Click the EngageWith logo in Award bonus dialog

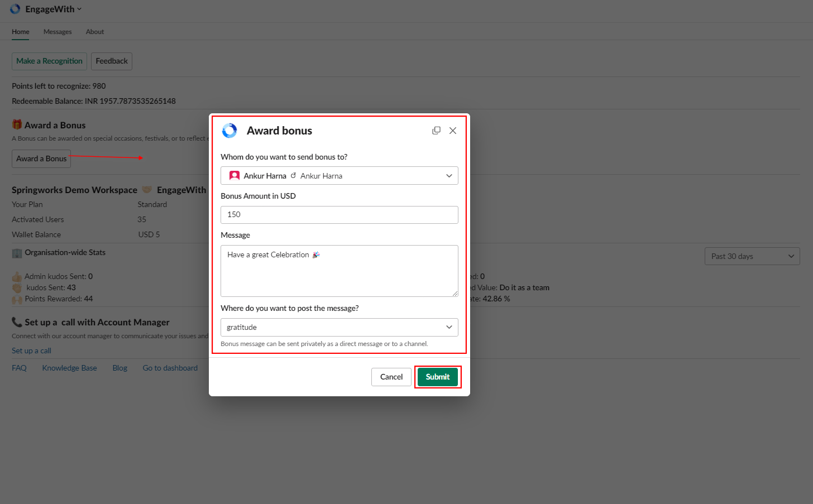229,131
